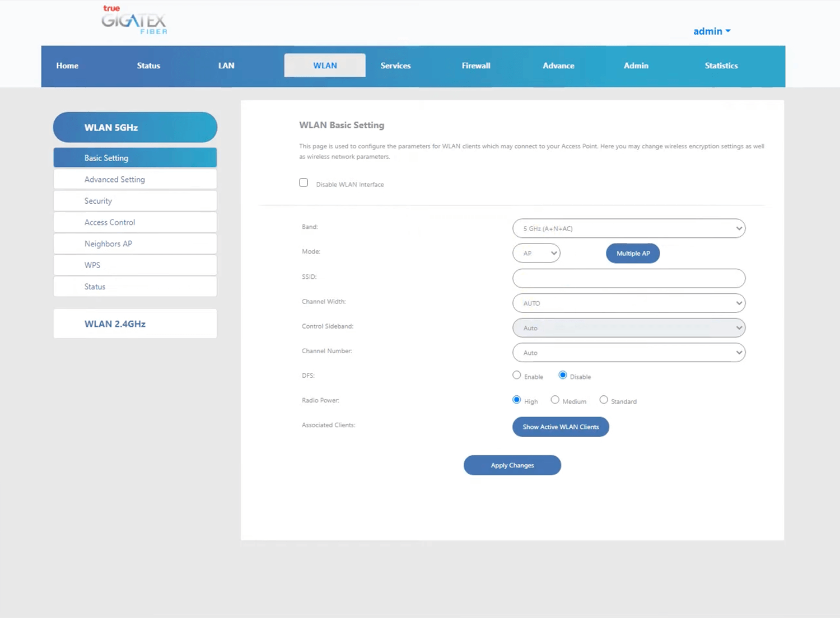
Task: Check the Disable WLAN Interface checkbox
Action: [x=304, y=183]
